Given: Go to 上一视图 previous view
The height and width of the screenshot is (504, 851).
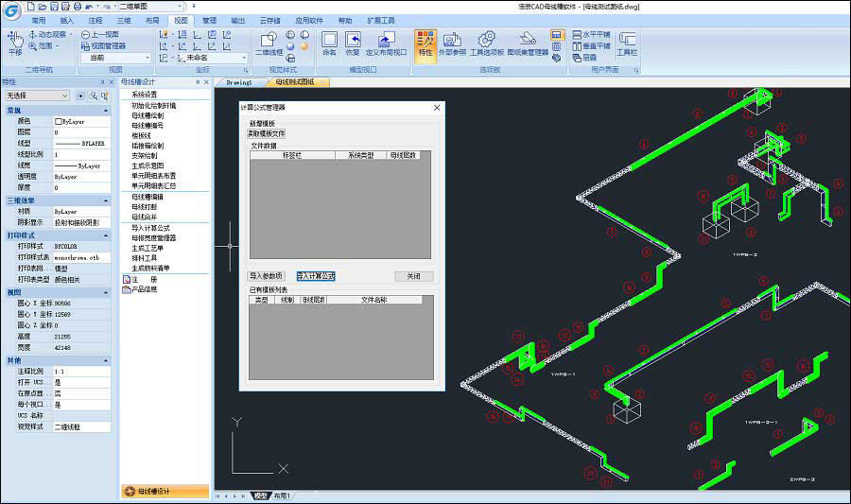Looking at the screenshot, I should (x=100, y=34).
